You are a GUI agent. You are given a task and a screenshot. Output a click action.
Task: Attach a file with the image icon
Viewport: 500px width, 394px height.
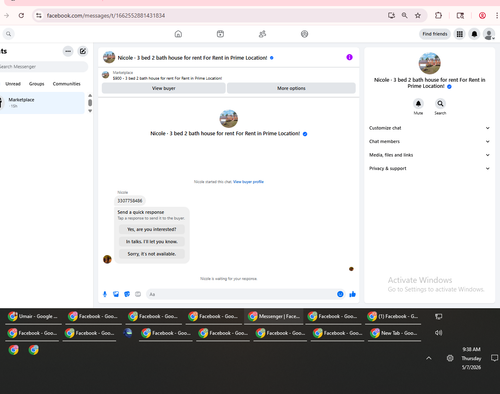click(116, 294)
